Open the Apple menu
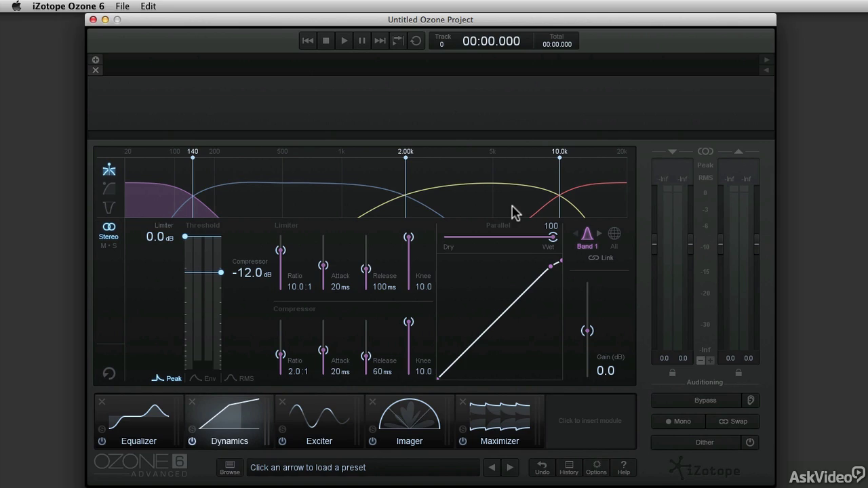This screenshot has width=868, height=488. [16, 6]
